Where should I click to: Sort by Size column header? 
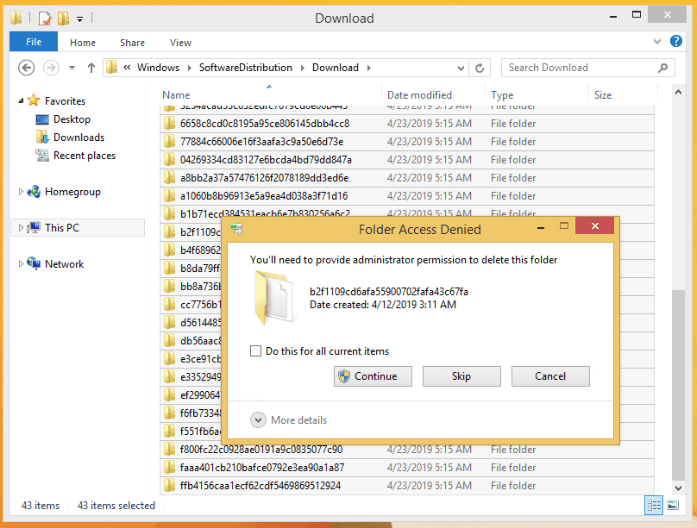coord(603,95)
